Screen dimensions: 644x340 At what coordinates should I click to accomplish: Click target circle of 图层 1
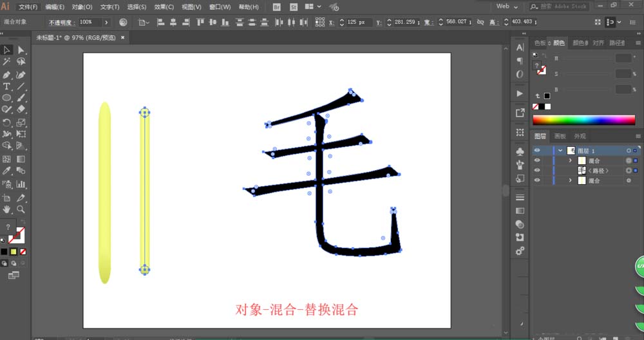tap(629, 151)
